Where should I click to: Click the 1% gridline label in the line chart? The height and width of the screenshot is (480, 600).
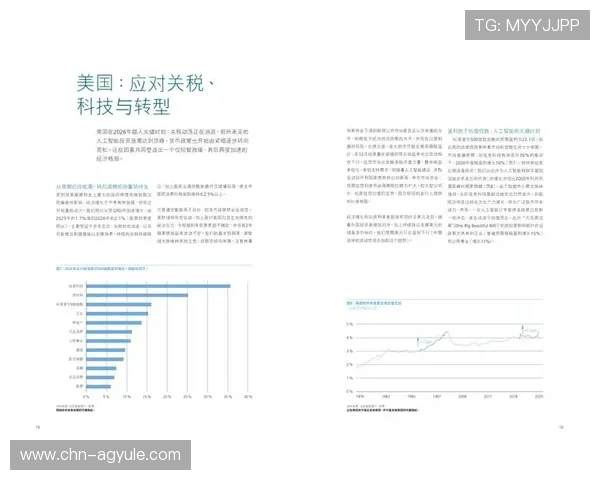349,378
